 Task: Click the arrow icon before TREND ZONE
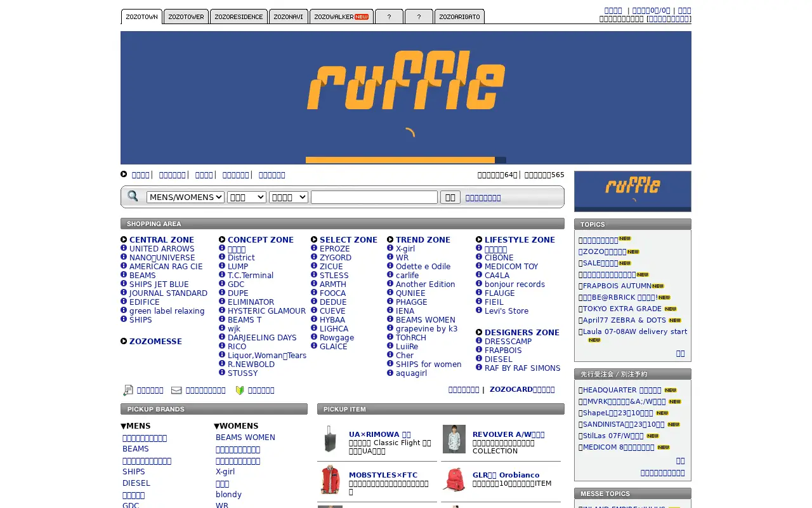tap(390, 239)
